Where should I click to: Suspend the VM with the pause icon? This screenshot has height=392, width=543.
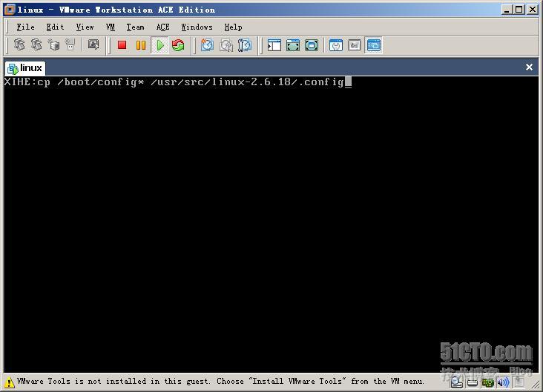click(x=141, y=45)
